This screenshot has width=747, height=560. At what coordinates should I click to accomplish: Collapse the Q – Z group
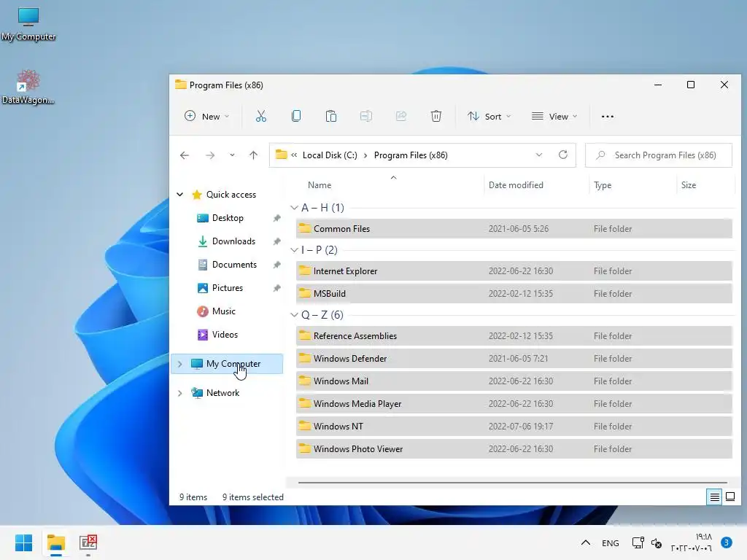pos(295,315)
